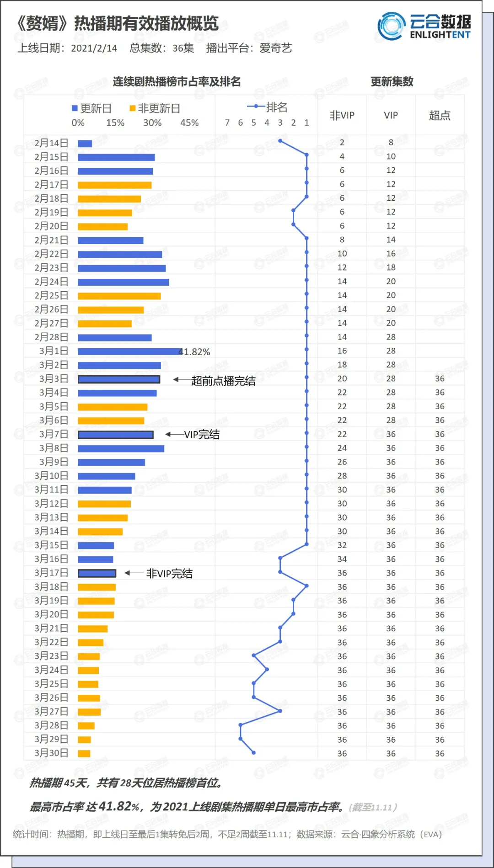Click the 45% axis label

point(189,122)
